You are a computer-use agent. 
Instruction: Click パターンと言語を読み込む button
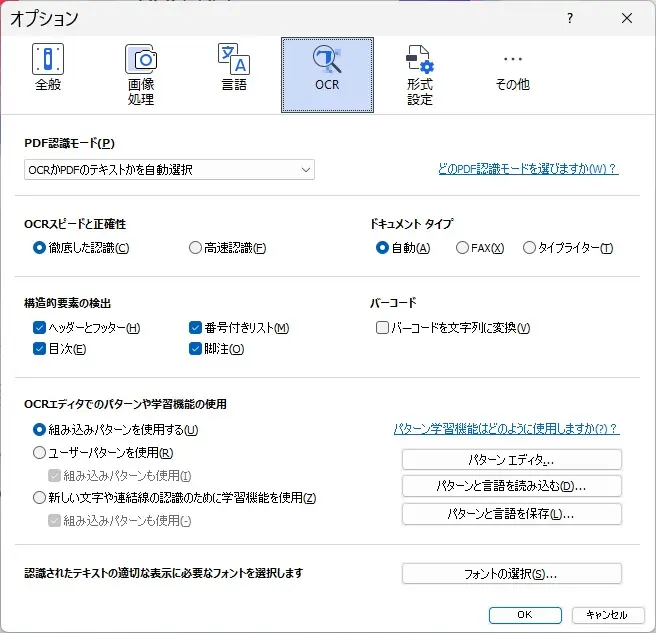tap(512, 486)
